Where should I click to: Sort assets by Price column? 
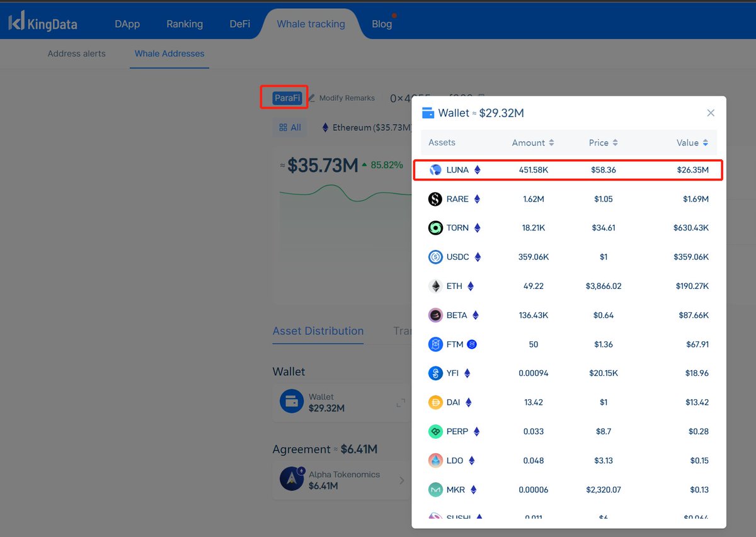coord(603,143)
